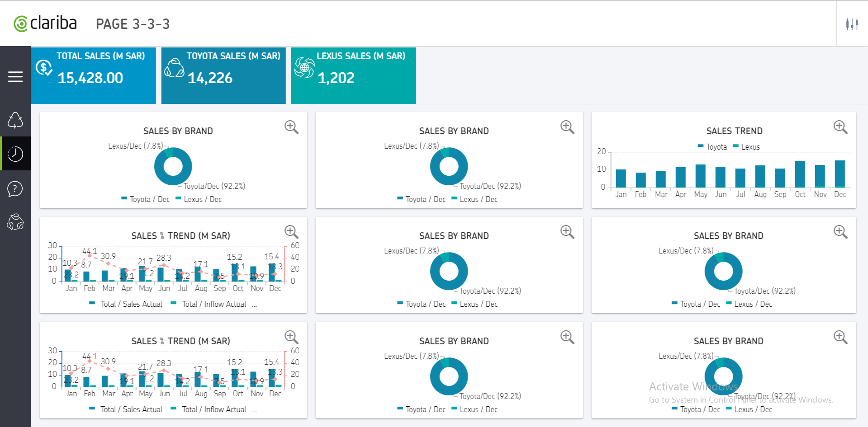The height and width of the screenshot is (427, 868).
Task: Zoom into top-left Sales by Brand chart
Action: click(291, 127)
